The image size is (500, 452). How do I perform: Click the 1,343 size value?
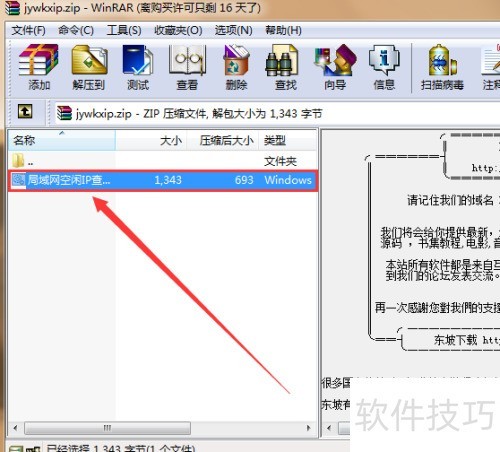tap(168, 180)
